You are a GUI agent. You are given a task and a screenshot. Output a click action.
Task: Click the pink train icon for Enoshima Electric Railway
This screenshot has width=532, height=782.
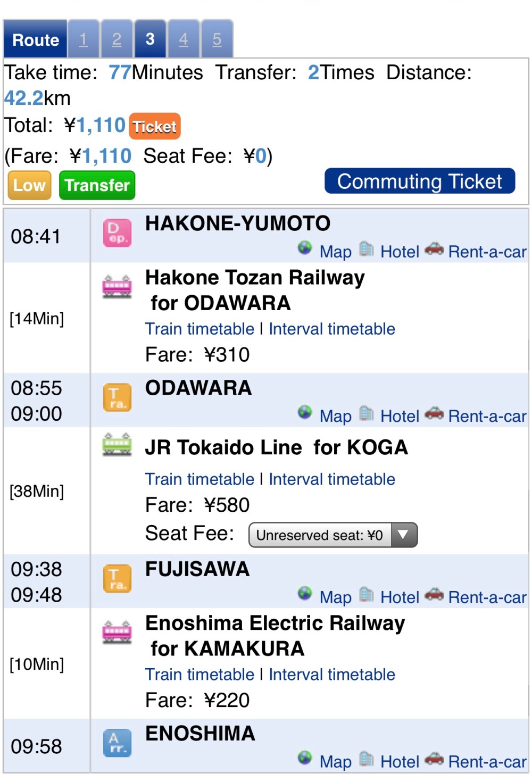[117, 631]
